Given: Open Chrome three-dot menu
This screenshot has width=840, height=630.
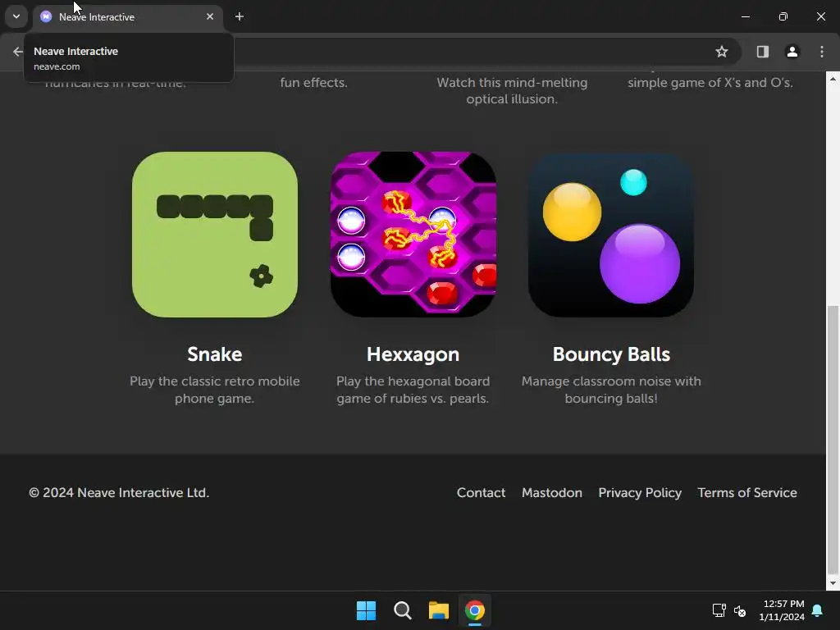Looking at the screenshot, I should 822,52.
